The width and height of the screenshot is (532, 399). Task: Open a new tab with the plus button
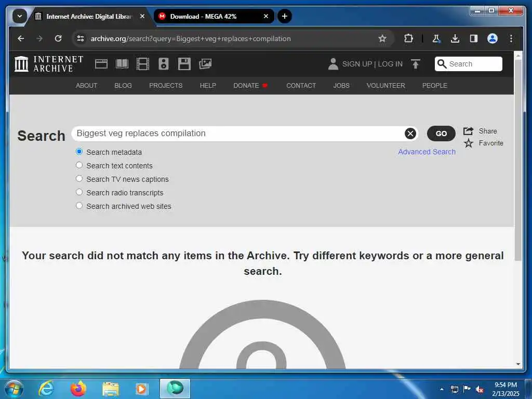285,16
